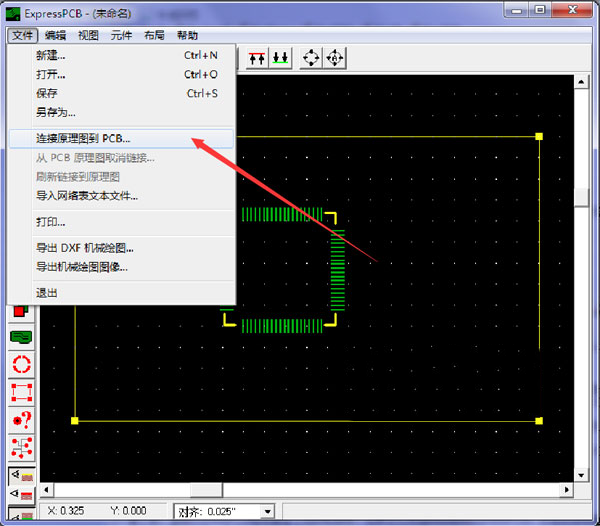
Task: Click the Y: 0.000 coordinate readout
Action: pos(128,511)
